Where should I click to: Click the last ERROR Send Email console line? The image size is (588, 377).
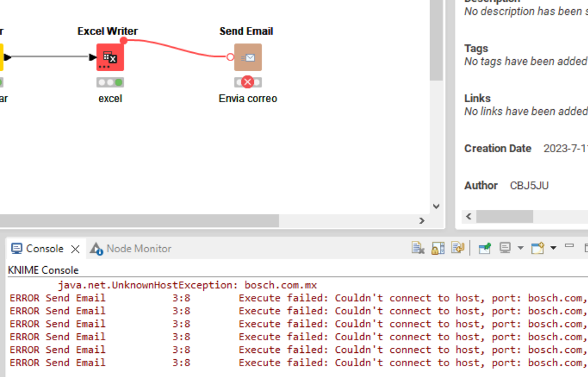pyautogui.click(x=299, y=363)
